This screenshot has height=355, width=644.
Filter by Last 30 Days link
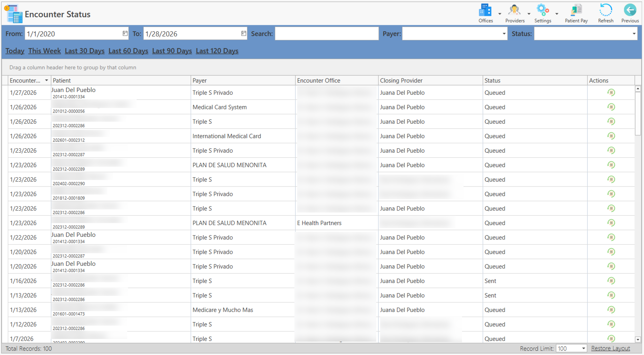click(85, 51)
